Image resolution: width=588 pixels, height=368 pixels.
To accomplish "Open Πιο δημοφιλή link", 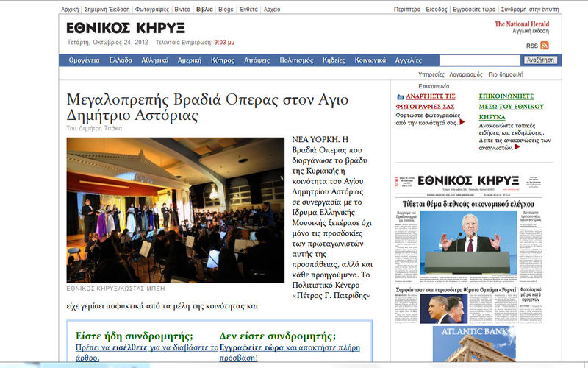I will [x=506, y=74].
